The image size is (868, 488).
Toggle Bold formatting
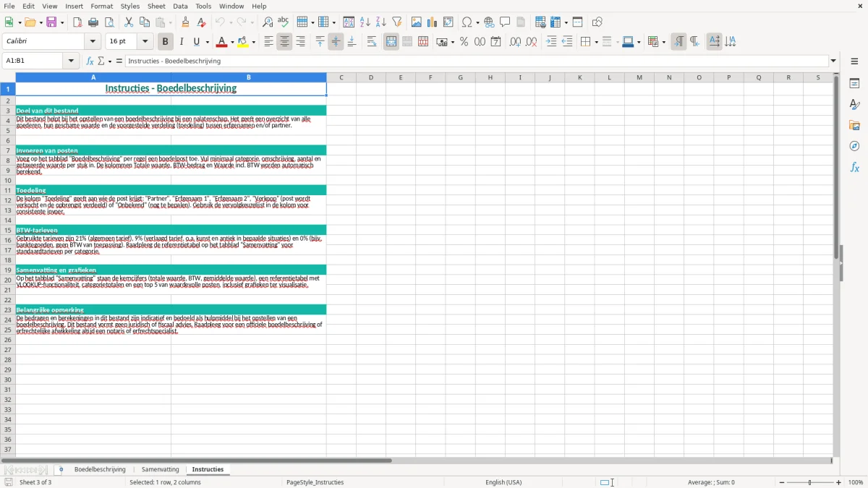coord(165,42)
